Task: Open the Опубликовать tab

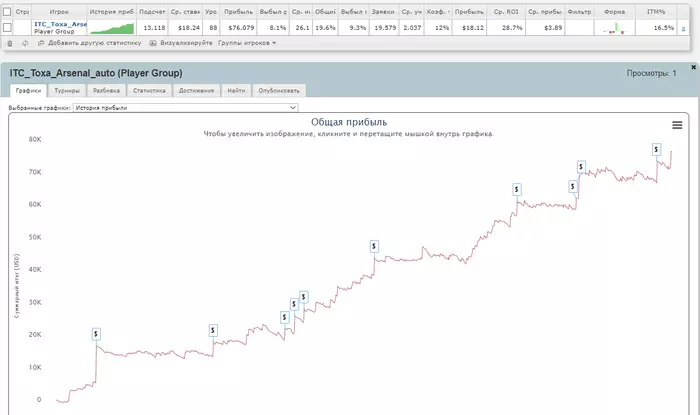Action: (x=279, y=91)
